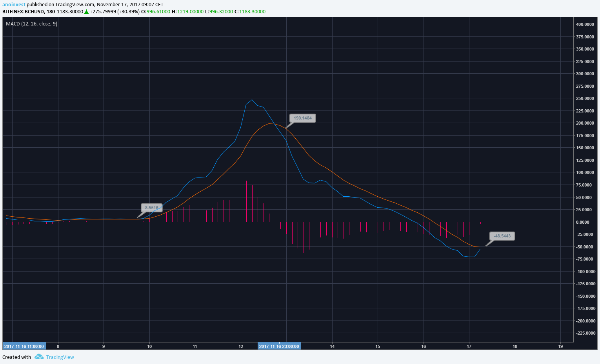Screen dimensions: 600x364
Task: Click the BITFINEX:BCHUSD symbol text
Action: 23,12
